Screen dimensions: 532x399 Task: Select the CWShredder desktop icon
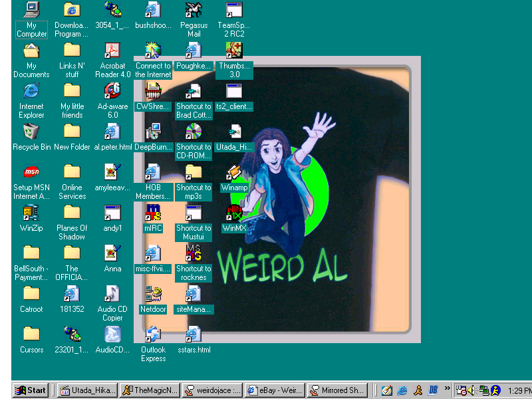coord(153,91)
